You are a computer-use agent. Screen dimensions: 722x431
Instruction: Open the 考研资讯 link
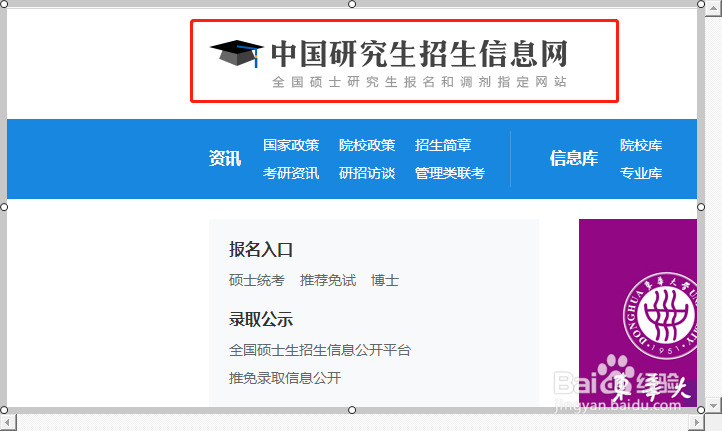pyautogui.click(x=291, y=173)
